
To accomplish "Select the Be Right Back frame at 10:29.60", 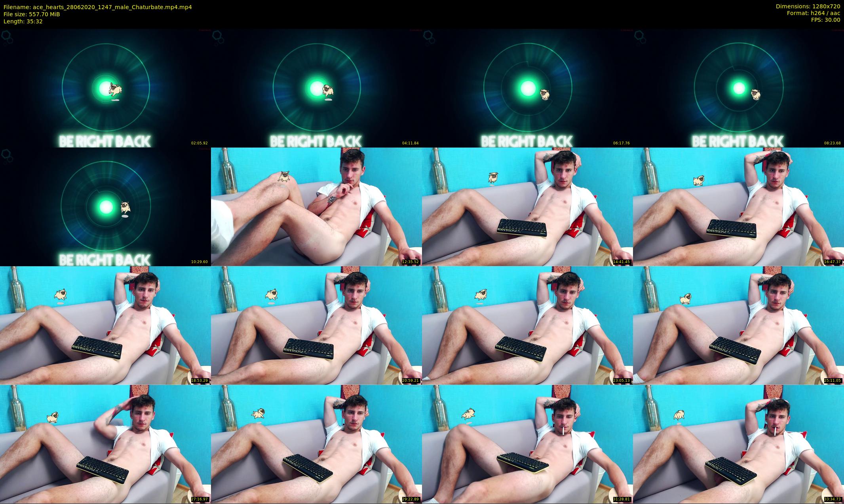I will coord(105,207).
